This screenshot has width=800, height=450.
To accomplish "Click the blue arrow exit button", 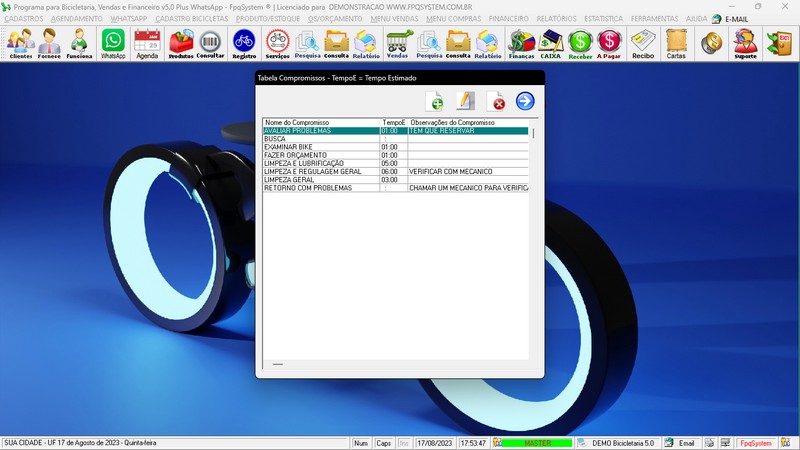I will (525, 101).
